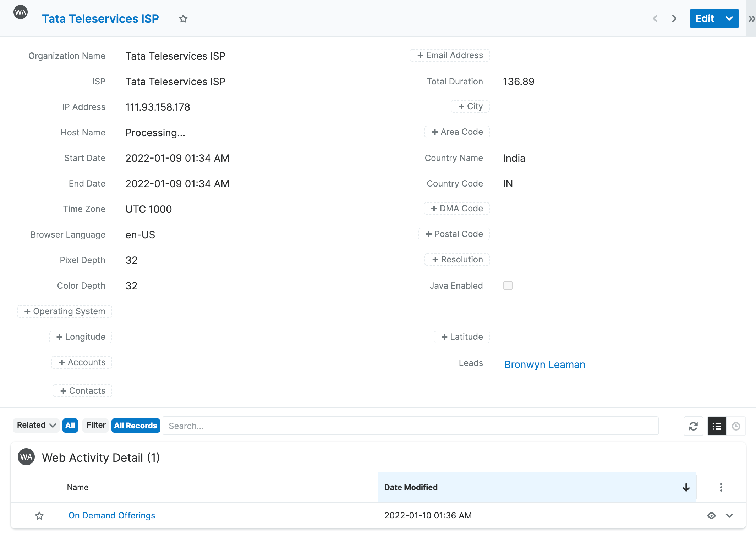Switch to list view icon
This screenshot has width=756, height=544.
tap(717, 426)
